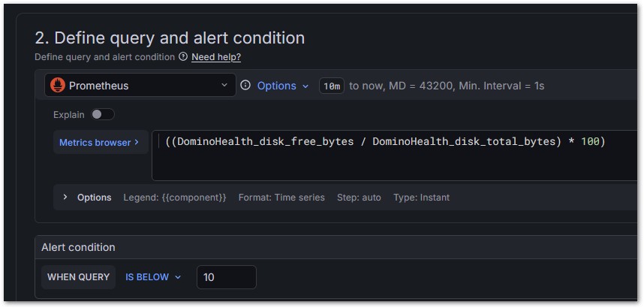Open the Prometheus data source dropdown
The width and height of the screenshot is (644, 308).
coord(140,85)
